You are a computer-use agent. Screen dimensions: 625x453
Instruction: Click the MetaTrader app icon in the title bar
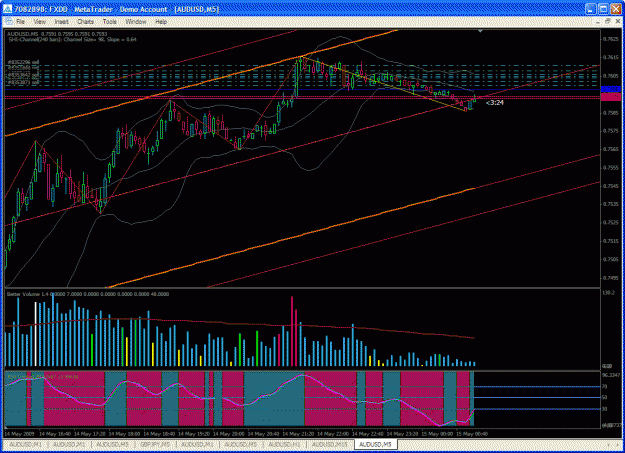click(8, 9)
